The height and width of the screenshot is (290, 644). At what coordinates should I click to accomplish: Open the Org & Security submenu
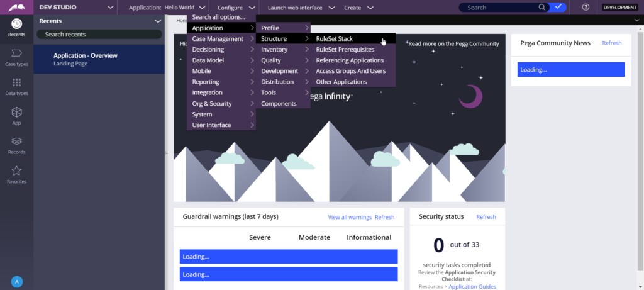(221, 104)
